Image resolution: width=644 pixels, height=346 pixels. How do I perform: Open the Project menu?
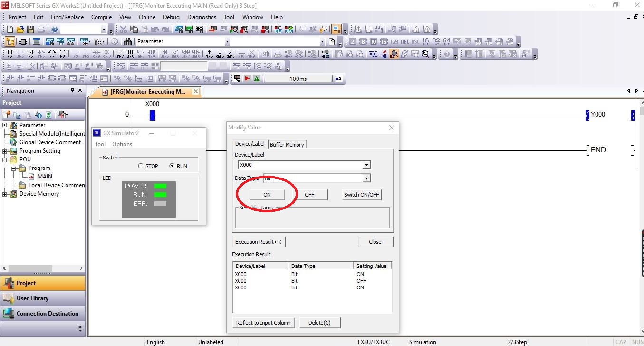pyautogui.click(x=17, y=17)
